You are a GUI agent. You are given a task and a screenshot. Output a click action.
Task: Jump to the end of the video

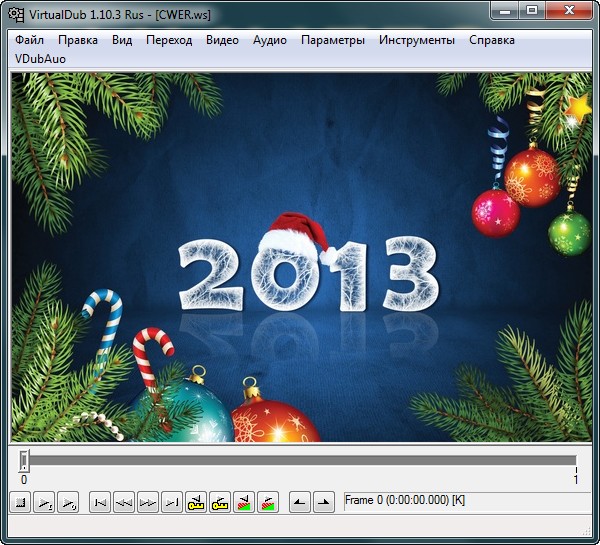click(172, 502)
